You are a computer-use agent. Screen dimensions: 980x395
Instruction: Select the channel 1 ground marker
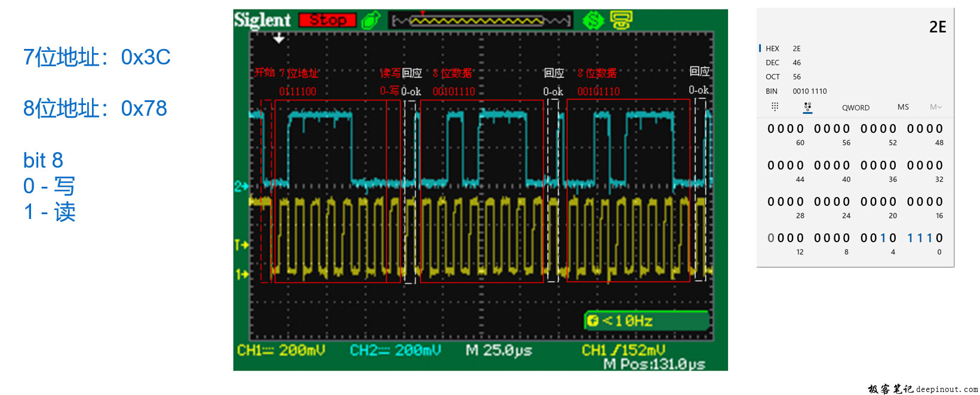click(x=242, y=274)
